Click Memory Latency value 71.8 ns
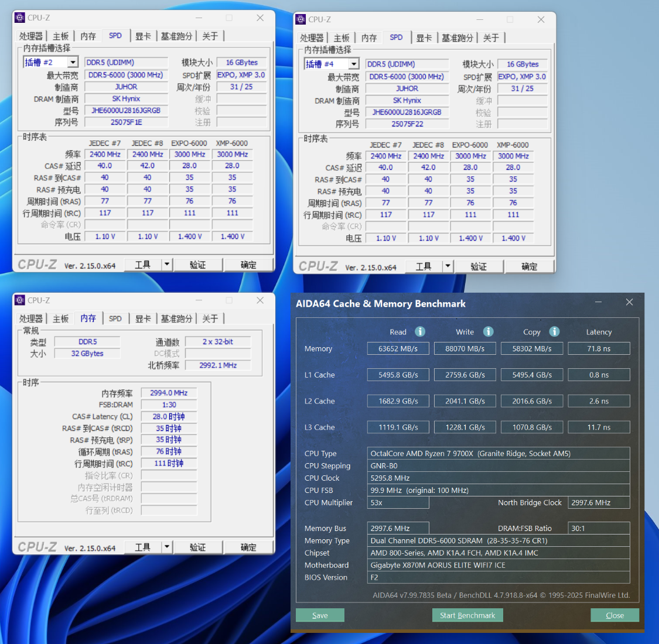The width and height of the screenshot is (659, 644). (599, 348)
